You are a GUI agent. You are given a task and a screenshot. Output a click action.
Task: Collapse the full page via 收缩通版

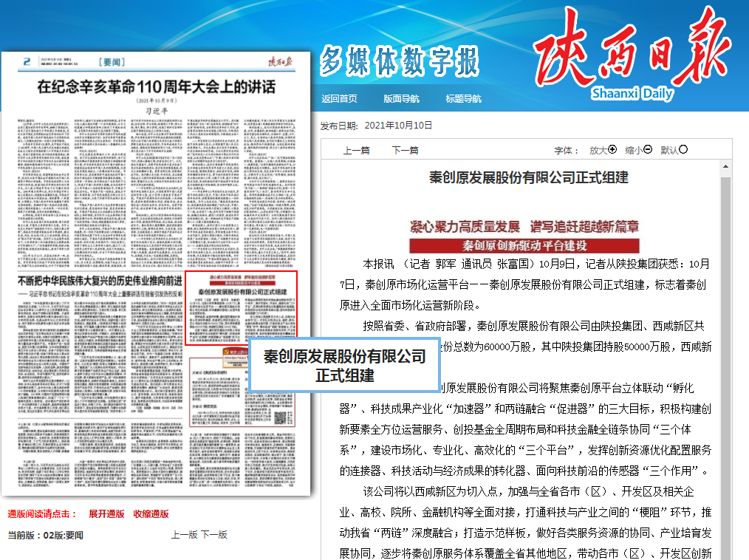tap(151, 514)
